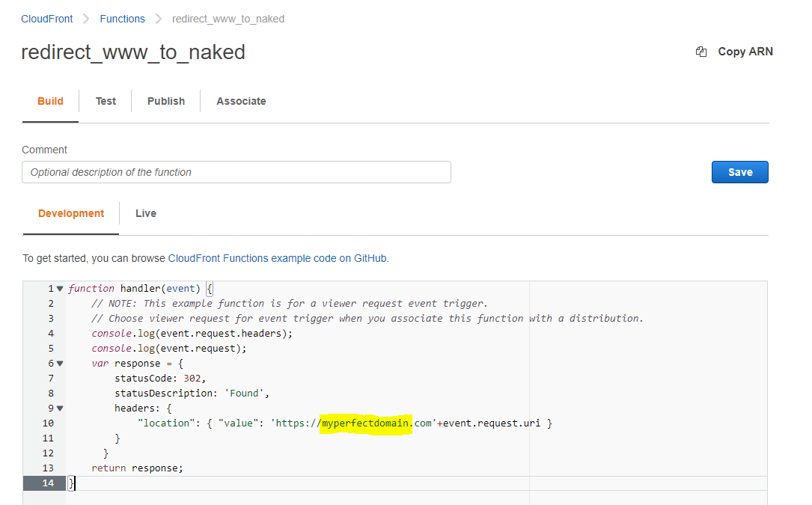Click the '// Choose viewer request' comment on line 3
Screen dimensions: 812x505
coord(367,319)
